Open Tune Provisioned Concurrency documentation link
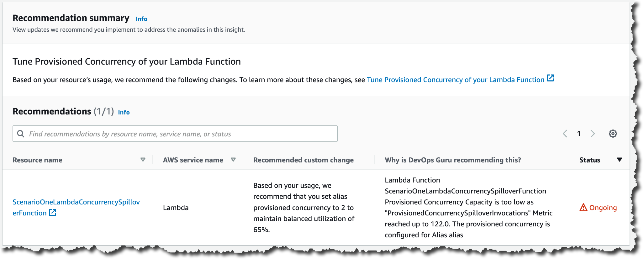Image resolution: width=644 pixels, height=259 pixels. click(455, 80)
